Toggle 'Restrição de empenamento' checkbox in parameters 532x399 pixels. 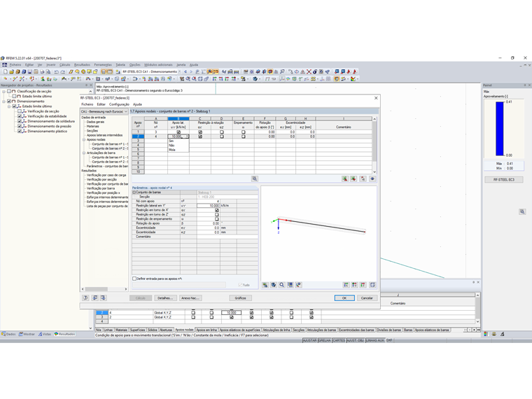(x=217, y=219)
